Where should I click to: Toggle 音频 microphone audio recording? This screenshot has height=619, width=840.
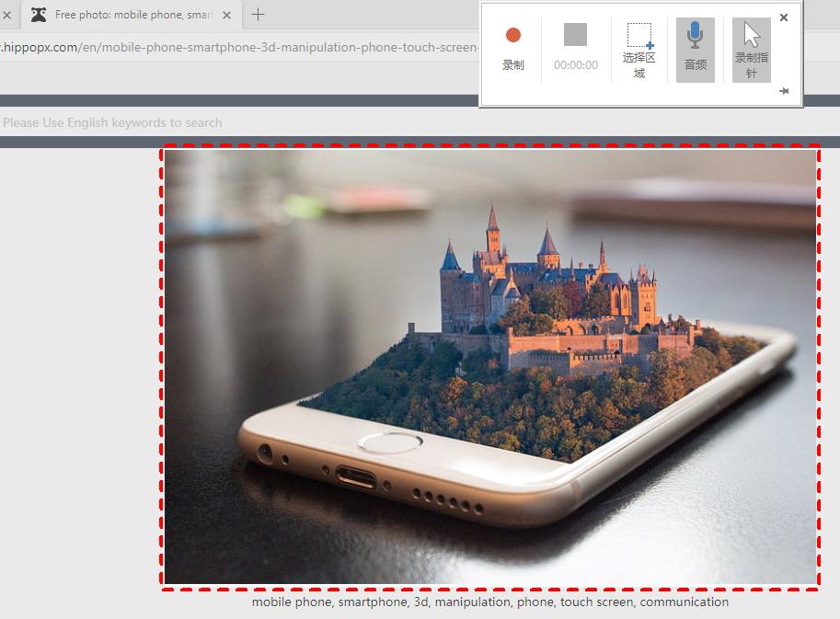(x=695, y=50)
